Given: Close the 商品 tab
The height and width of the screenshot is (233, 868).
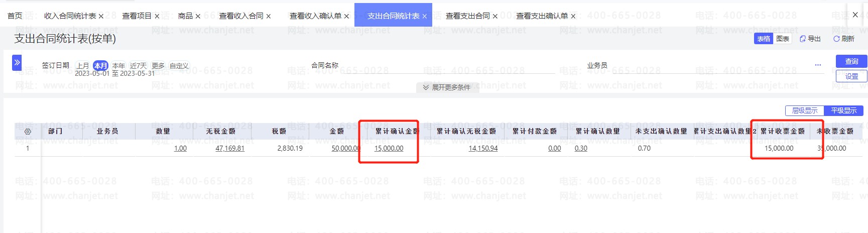Looking at the screenshot, I should pyautogui.click(x=198, y=16).
